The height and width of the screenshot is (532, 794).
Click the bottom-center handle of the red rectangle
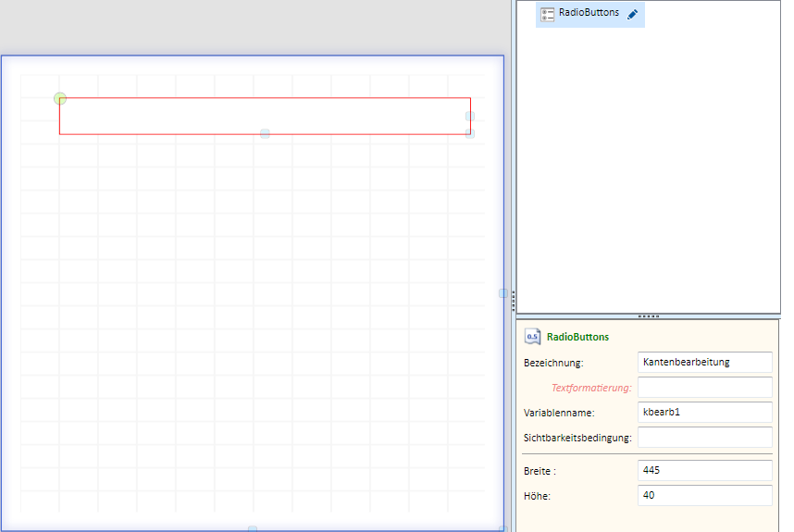click(265, 133)
